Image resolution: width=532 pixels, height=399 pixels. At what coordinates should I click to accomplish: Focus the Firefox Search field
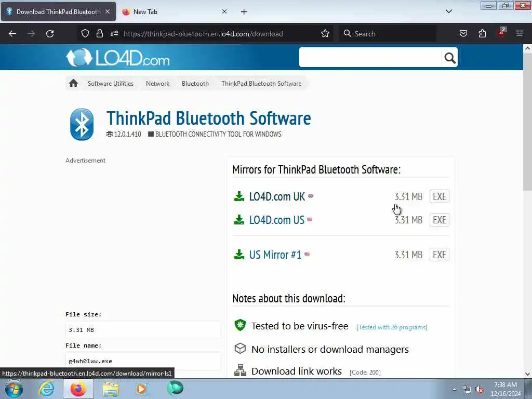tap(388, 34)
